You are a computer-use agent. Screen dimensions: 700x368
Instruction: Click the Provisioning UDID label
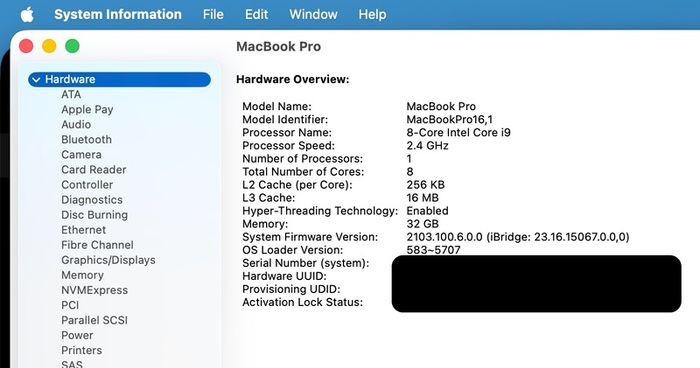[x=291, y=289]
